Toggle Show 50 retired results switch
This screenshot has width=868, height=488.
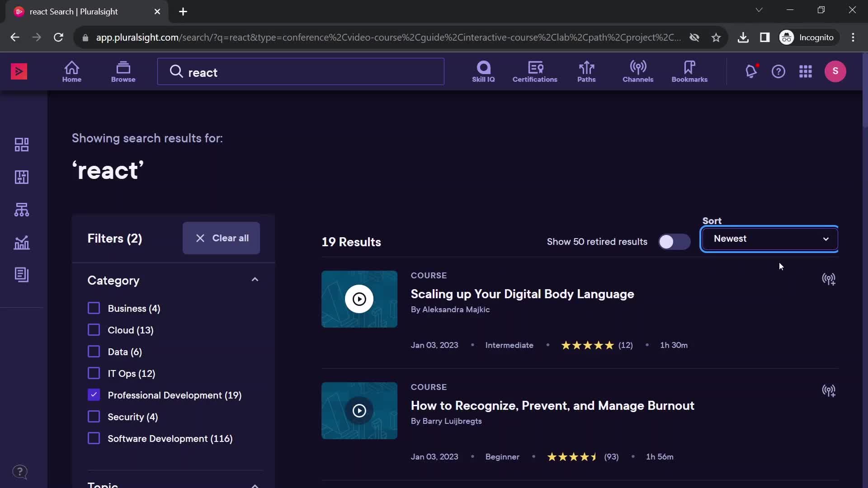tap(674, 242)
